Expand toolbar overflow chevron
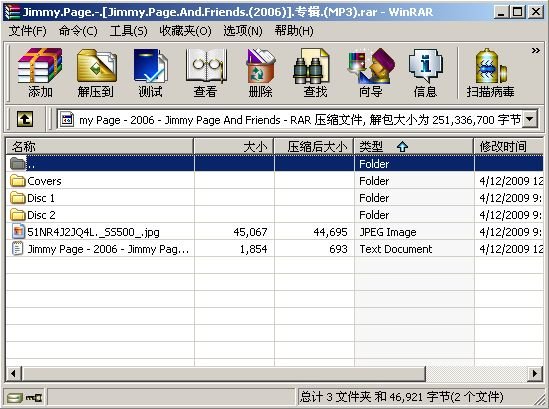 536,51
